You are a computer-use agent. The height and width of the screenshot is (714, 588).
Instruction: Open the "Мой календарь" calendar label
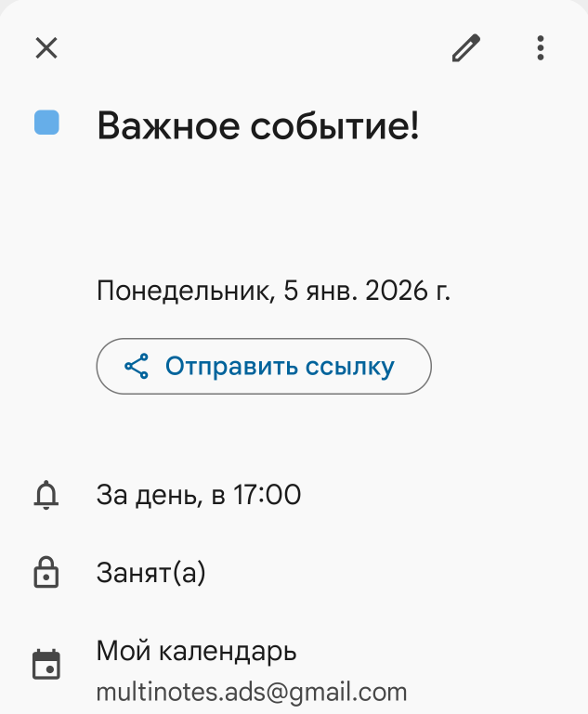coord(196,651)
